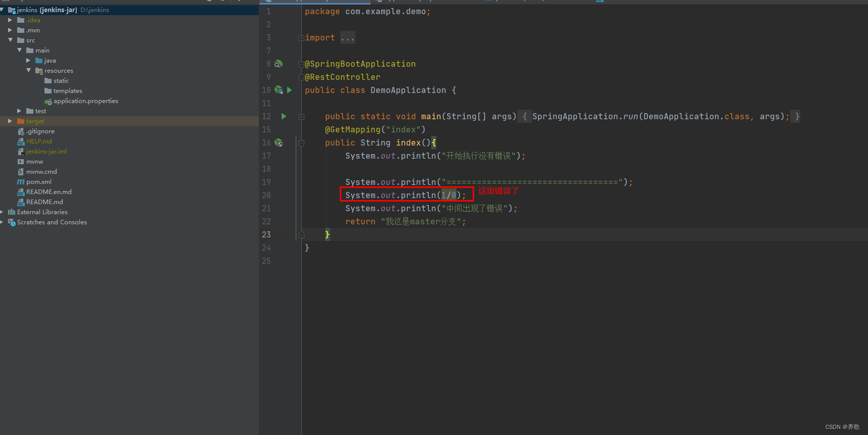Click the mvnw script file icon
This screenshot has width=868, height=435.
point(21,162)
